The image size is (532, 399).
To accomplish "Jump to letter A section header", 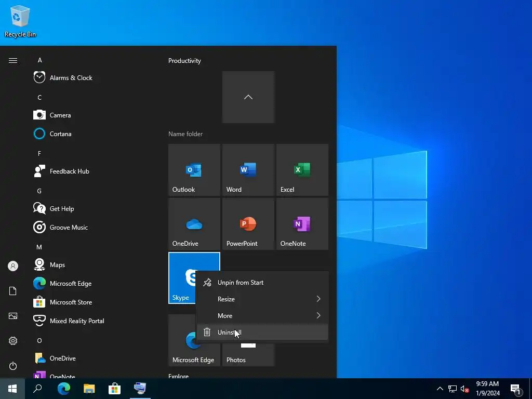I will pos(39,60).
